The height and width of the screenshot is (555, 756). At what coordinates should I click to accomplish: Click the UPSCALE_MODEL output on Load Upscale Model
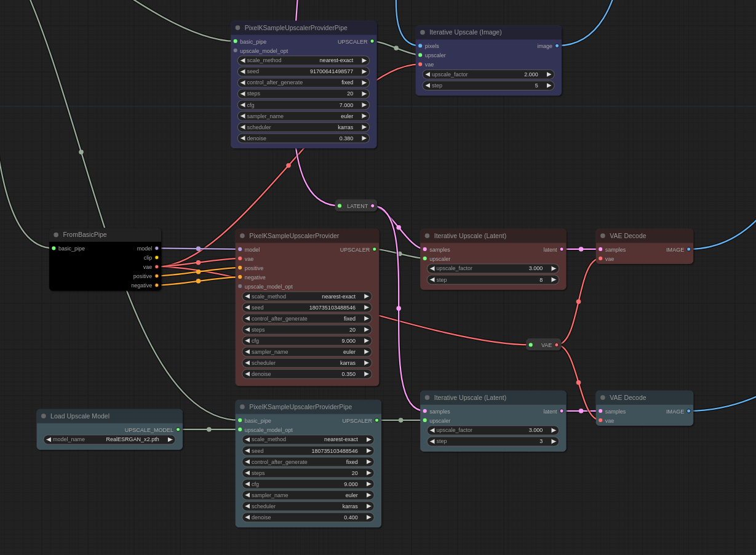tap(178, 429)
